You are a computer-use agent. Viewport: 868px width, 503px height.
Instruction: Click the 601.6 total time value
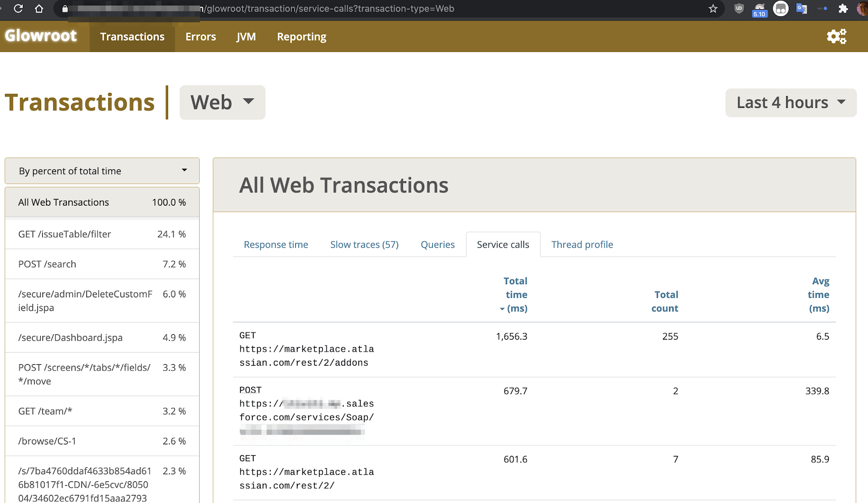pos(515,460)
